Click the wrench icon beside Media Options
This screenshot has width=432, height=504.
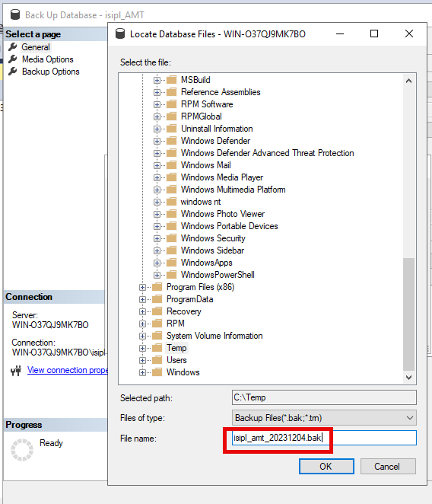coord(12,59)
